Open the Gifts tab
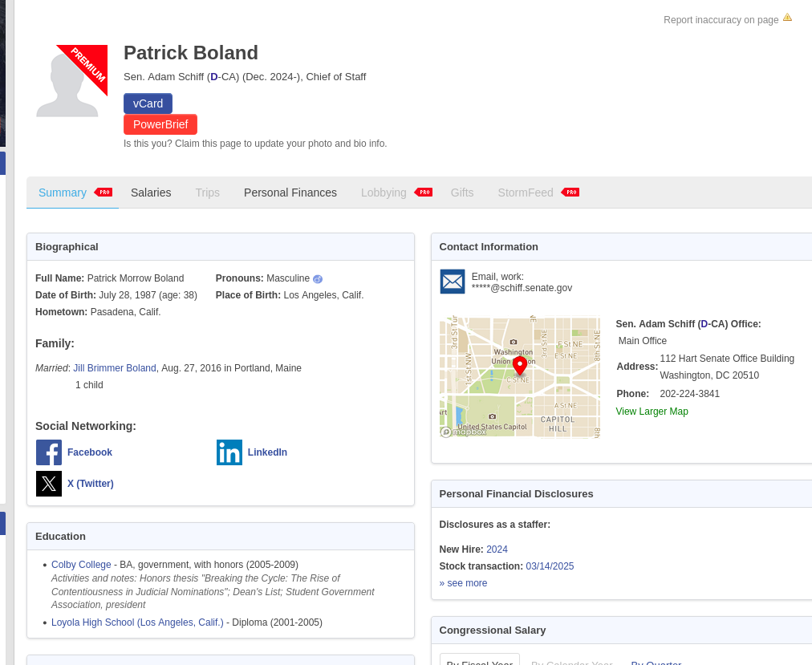The width and height of the screenshot is (812, 665). point(462,193)
